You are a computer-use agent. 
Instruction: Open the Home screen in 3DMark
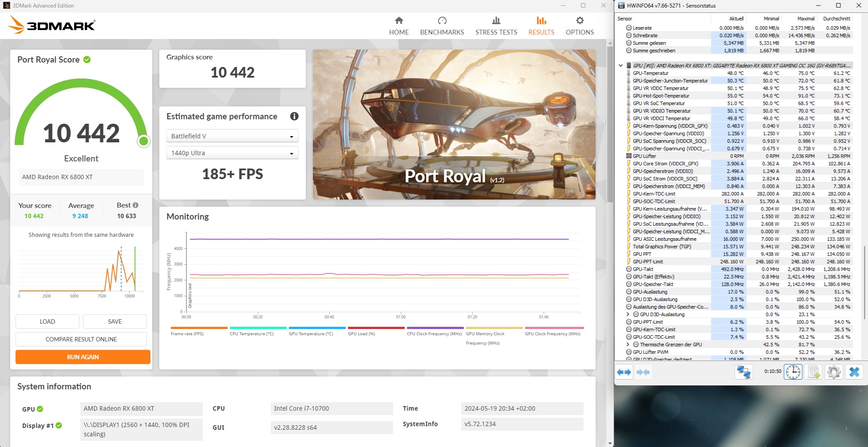[x=398, y=25]
